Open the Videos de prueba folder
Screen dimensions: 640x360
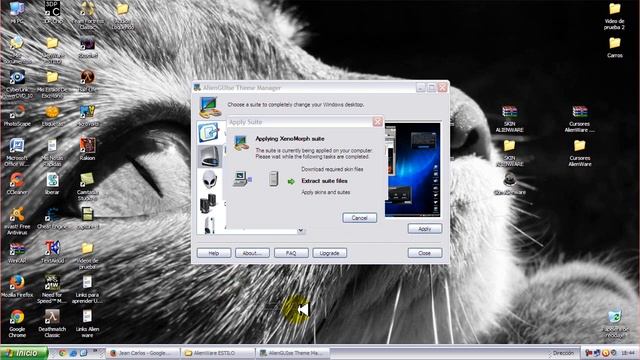[87, 255]
